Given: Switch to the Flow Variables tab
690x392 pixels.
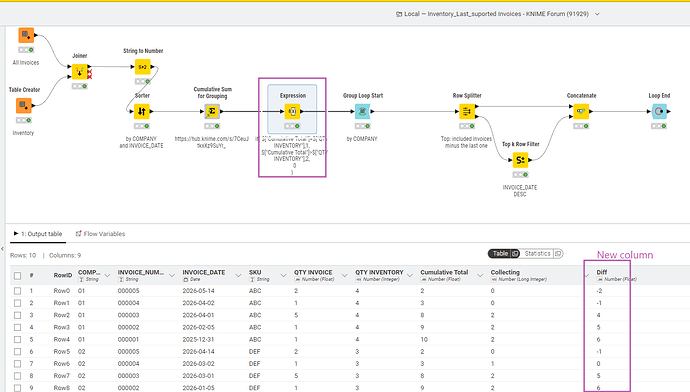Looking at the screenshot, I should coord(100,234).
